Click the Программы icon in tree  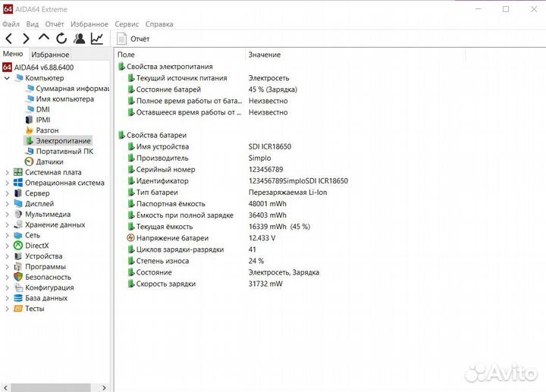click(18, 267)
